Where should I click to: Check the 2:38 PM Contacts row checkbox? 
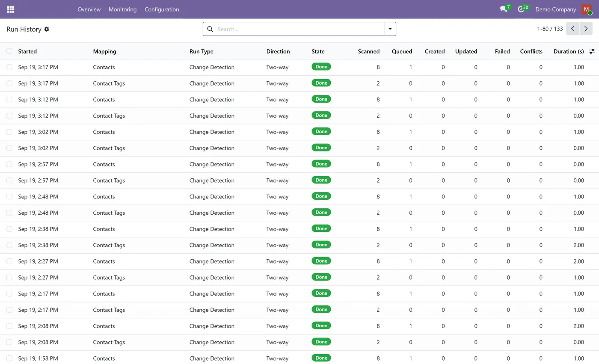pyautogui.click(x=9, y=229)
